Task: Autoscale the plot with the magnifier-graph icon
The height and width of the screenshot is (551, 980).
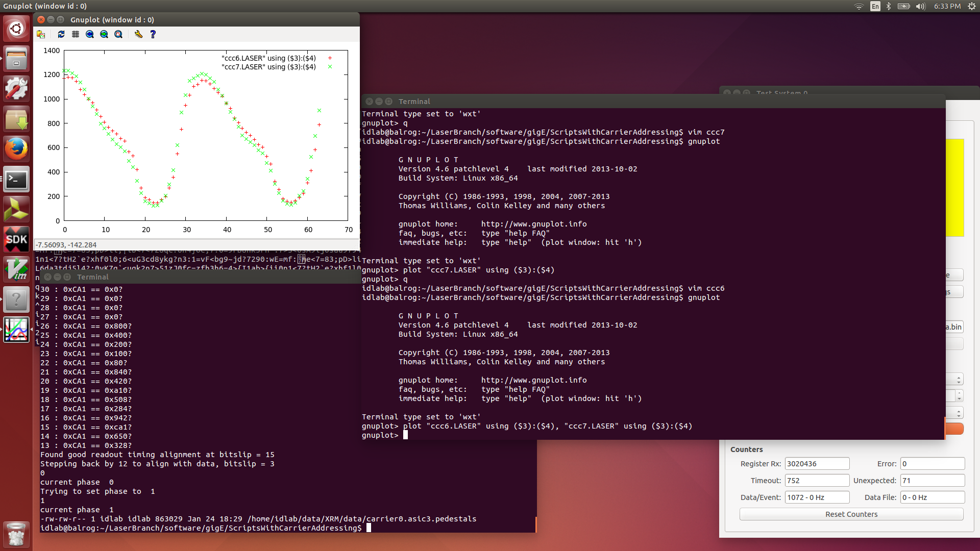Action: tap(118, 34)
